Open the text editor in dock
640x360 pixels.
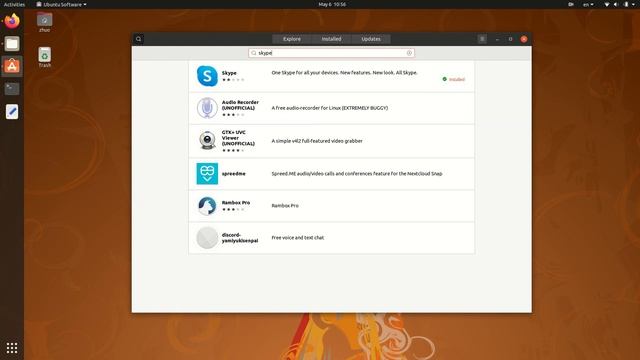pyautogui.click(x=12, y=111)
